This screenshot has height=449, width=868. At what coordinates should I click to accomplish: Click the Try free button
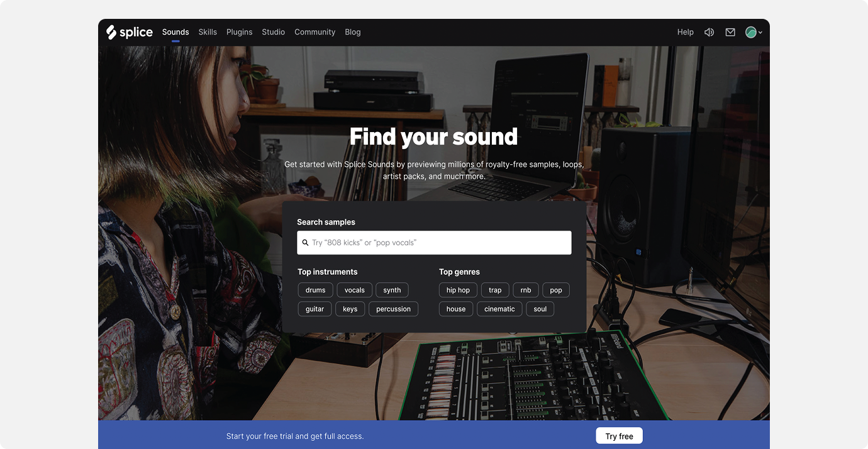(x=619, y=435)
